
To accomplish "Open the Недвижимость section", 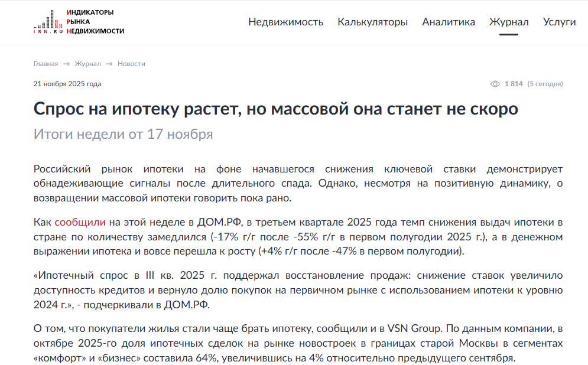I will tap(286, 22).
